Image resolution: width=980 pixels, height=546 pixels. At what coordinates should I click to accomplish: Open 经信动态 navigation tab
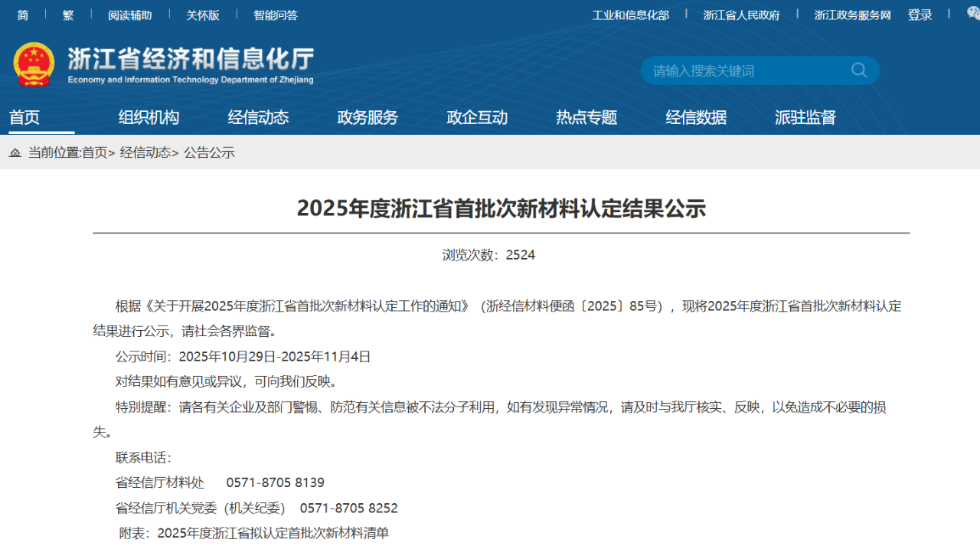pos(258,118)
